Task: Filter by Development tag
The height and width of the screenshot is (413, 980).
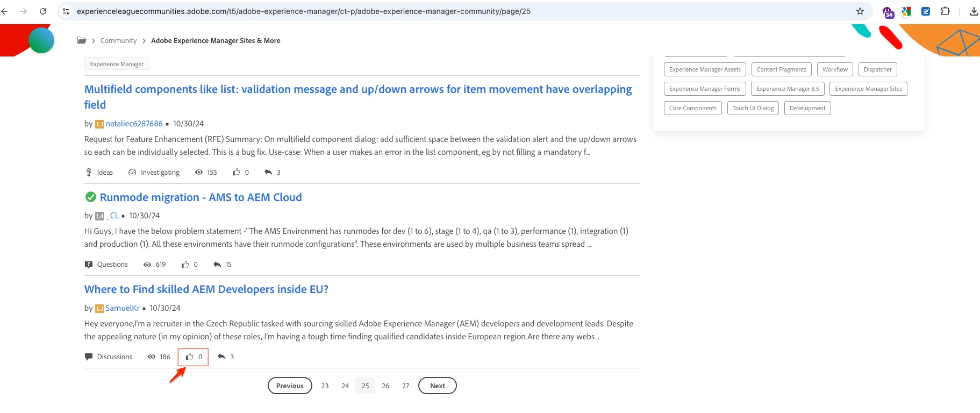Action: pyautogui.click(x=807, y=108)
